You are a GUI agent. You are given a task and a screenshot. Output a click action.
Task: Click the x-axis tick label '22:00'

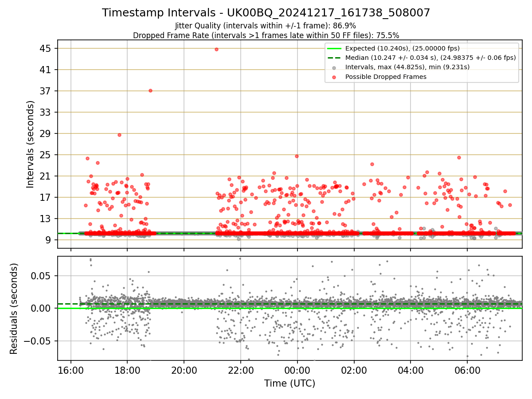pyautogui.click(x=241, y=370)
